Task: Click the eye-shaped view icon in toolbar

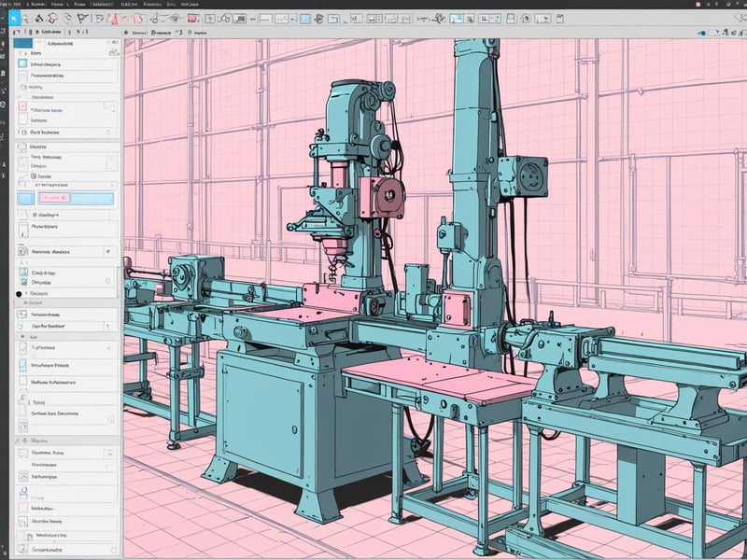Action: coord(172,18)
